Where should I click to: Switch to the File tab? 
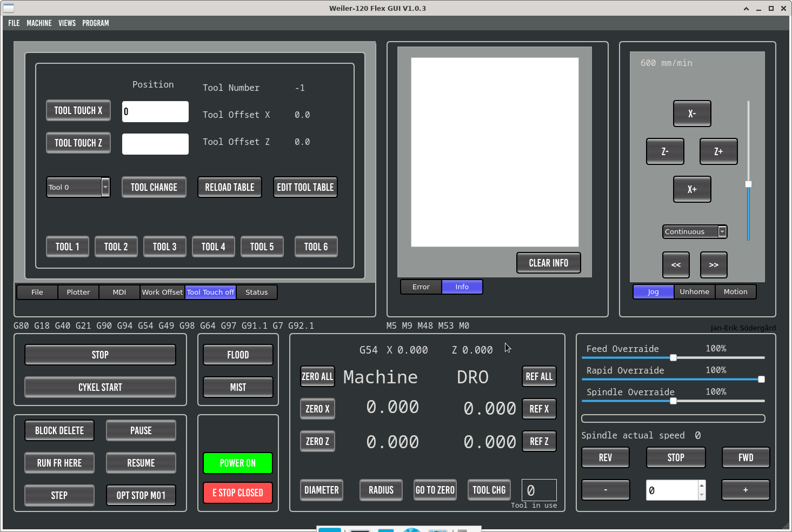coord(37,292)
